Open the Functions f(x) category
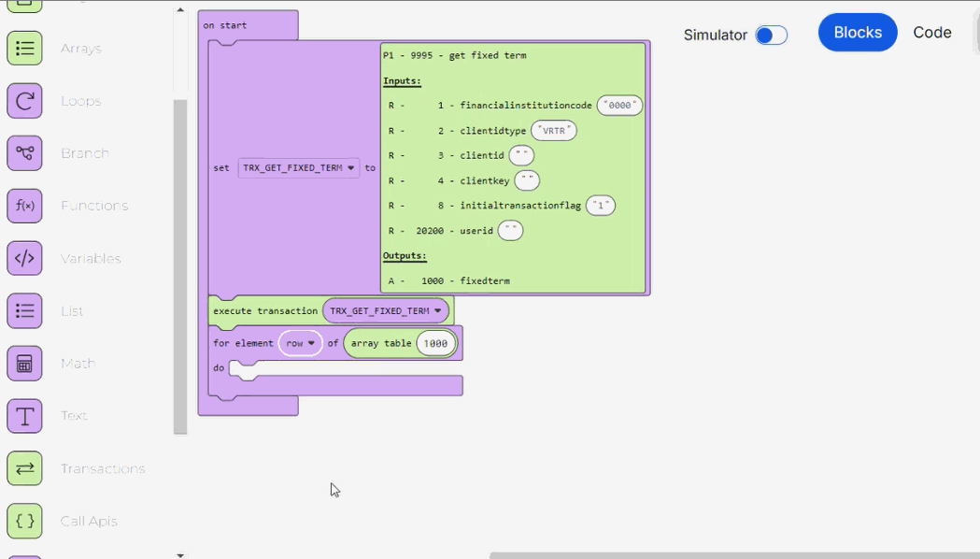The image size is (980, 559). point(25,205)
